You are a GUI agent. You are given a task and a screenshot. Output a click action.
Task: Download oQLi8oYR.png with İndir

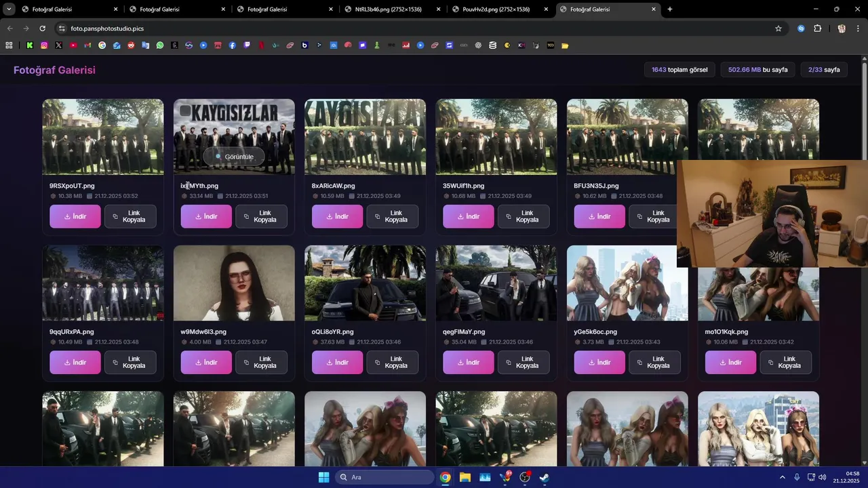(x=338, y=363)
